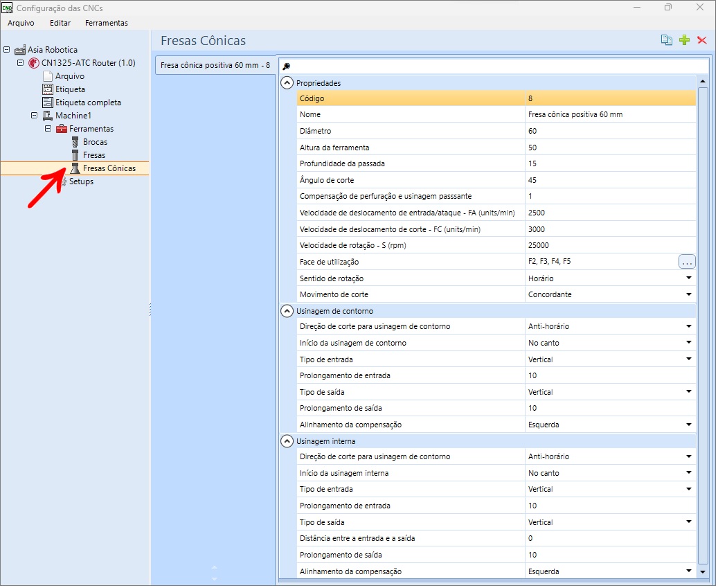
Task: Open the Ferramentas menu
Action: click(107, 23)
